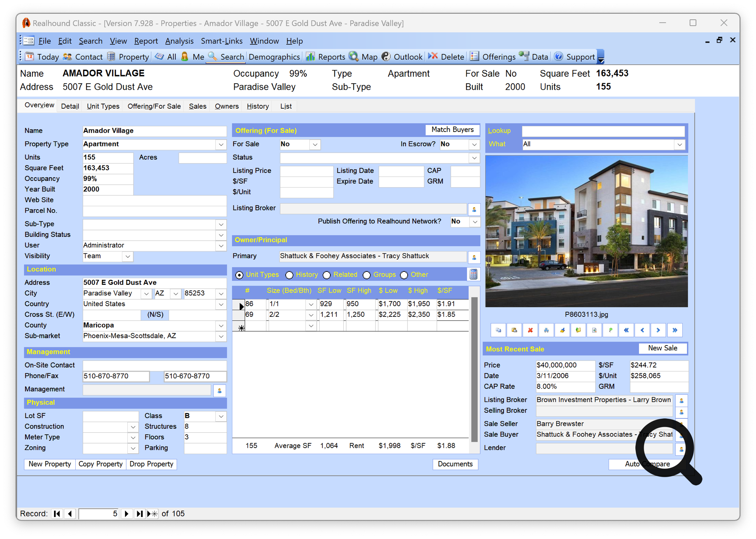756x539 pixels.
Task: Jump to the last image with double-right arrows
Action: (x=675, y=330)
